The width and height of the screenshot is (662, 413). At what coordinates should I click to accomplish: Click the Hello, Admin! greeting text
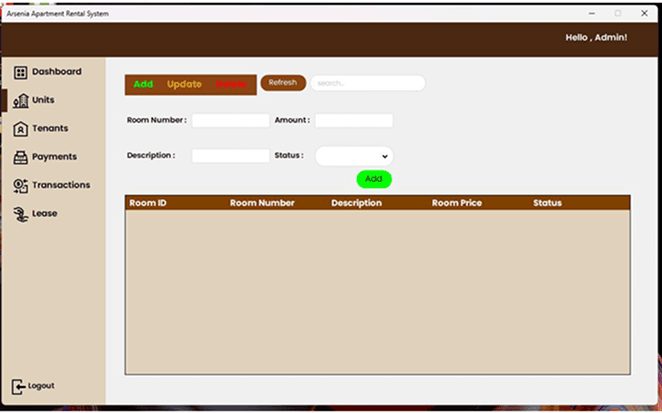(596, 38)
